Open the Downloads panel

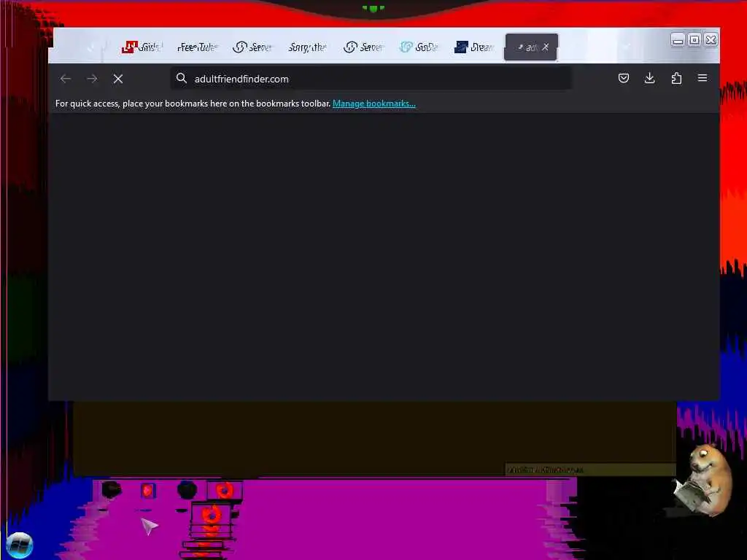649,78
